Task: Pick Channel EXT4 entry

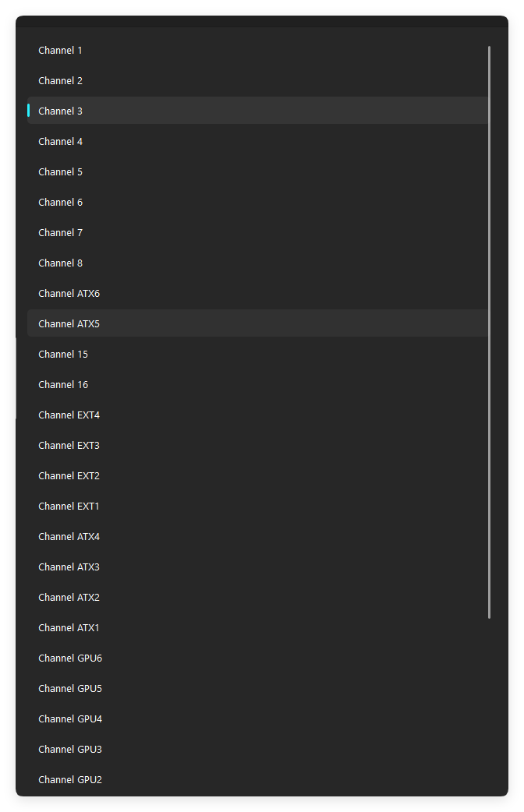Action: tap(259, 415)
